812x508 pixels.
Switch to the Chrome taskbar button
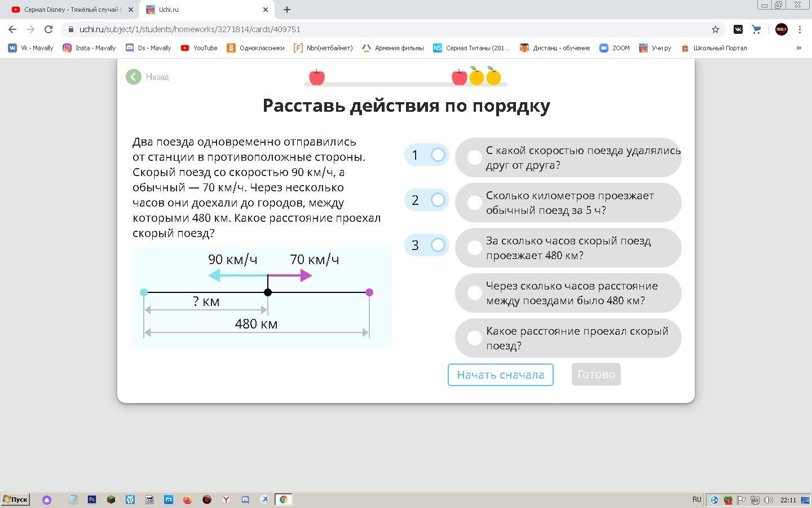click(x=284, y=500)
